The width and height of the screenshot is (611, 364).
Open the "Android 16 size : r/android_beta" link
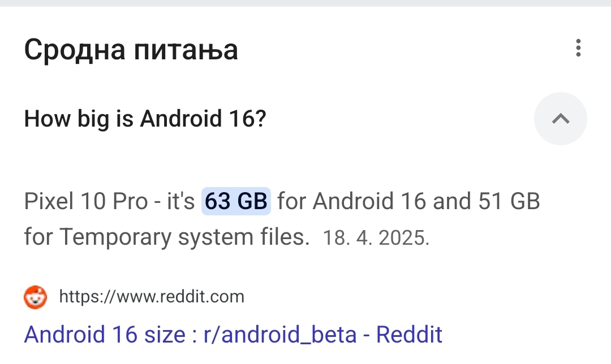pyautogui.click(x=233, y=335)
